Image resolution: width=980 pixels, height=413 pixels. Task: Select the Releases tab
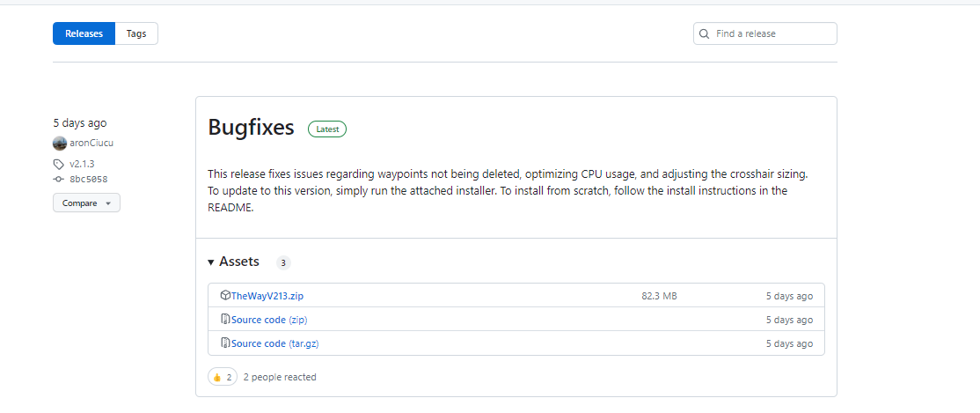click(x=84, y=33)
